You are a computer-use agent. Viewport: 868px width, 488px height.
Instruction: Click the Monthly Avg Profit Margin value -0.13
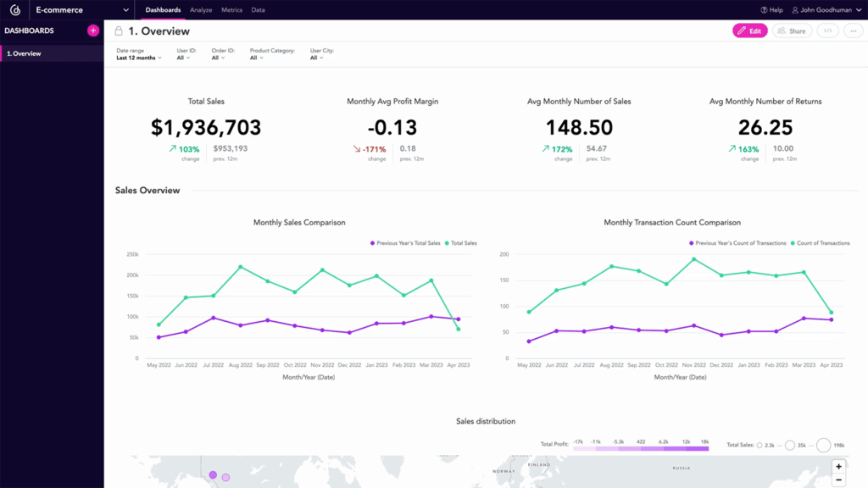tap(392, 128)
